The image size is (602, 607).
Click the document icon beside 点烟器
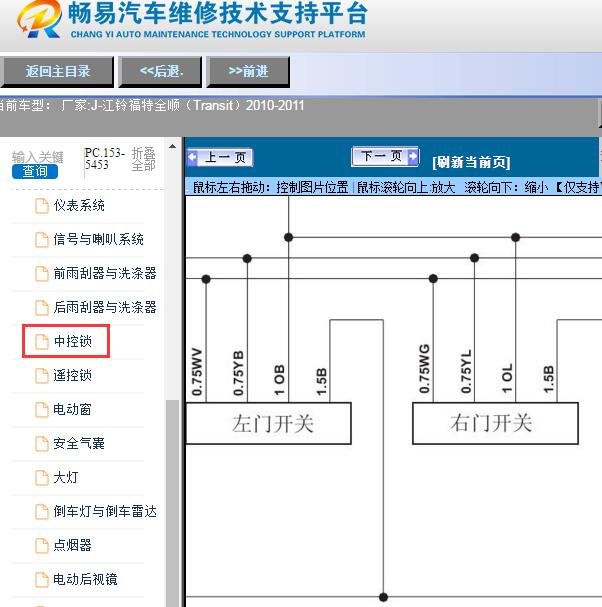[41, 545]
